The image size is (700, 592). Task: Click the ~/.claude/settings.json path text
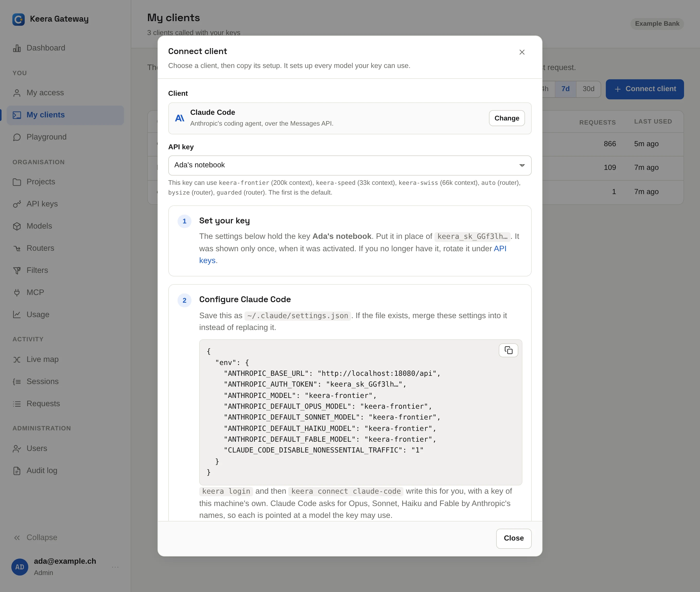coord(298,316)
